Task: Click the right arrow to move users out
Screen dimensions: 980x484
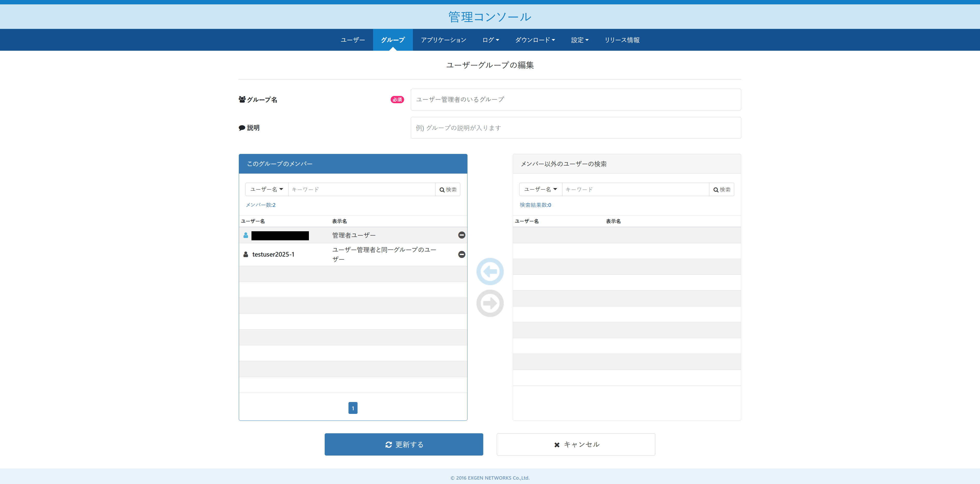Action: point(490,303)
